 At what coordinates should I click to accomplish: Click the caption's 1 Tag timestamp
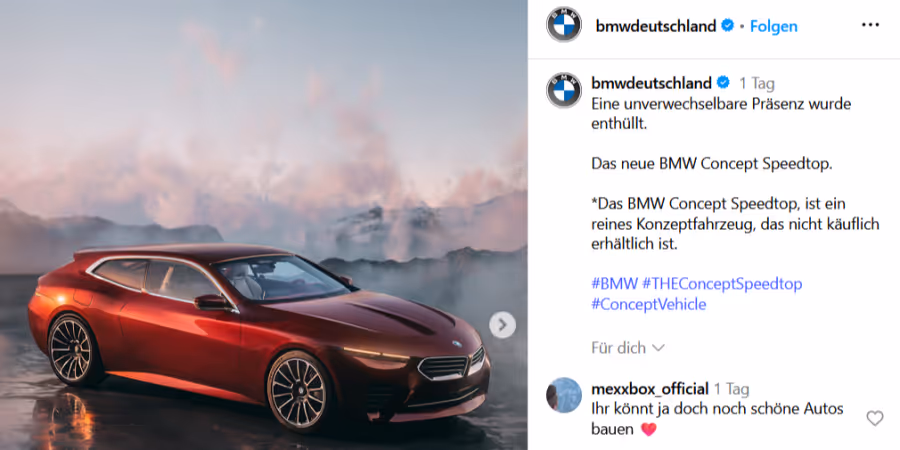757,84
